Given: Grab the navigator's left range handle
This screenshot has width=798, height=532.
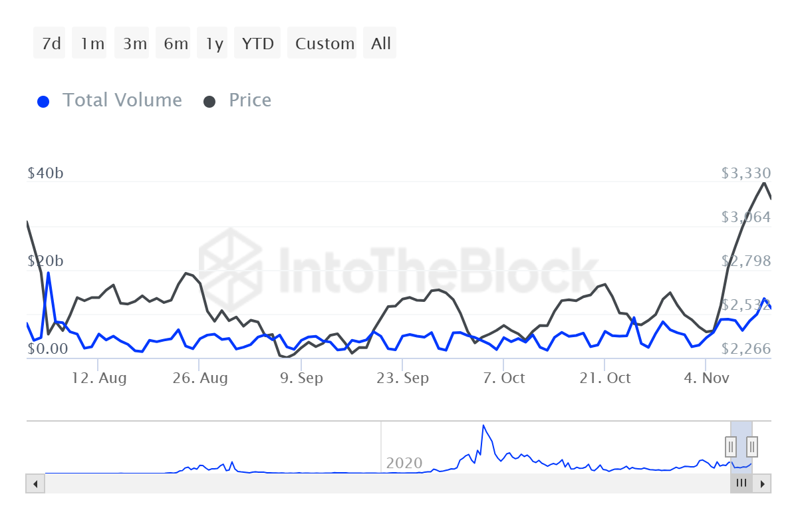Looking at the screenshot, I should [x=731, y=446].
